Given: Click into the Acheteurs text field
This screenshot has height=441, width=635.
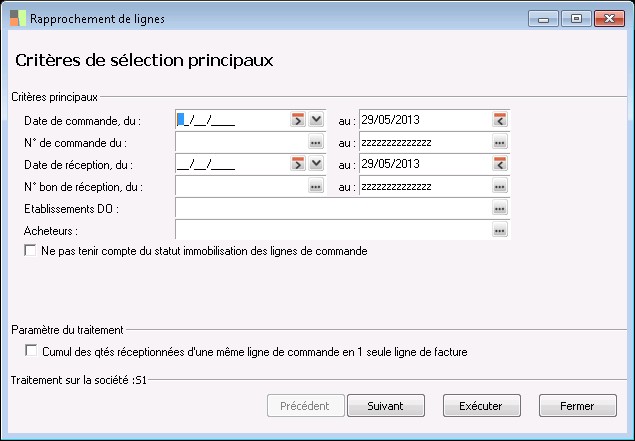Looking at the screenshot, I should [332, 230].
